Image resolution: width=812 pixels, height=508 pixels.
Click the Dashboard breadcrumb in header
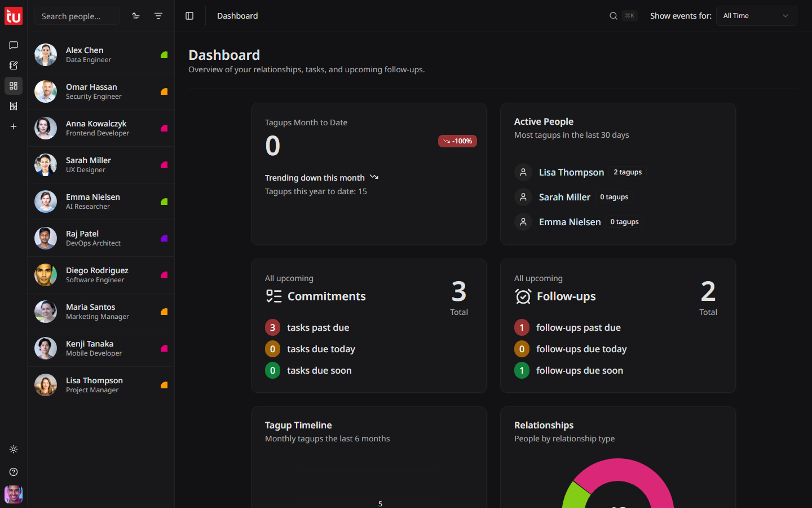(237, 16)
